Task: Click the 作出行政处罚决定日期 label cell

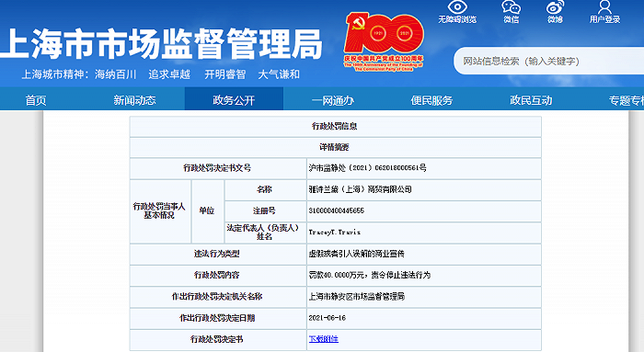Action: tap(218, 318)
